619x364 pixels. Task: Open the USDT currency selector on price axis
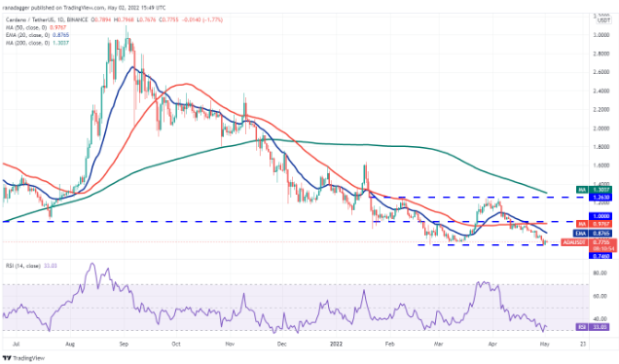coord(604,20)
